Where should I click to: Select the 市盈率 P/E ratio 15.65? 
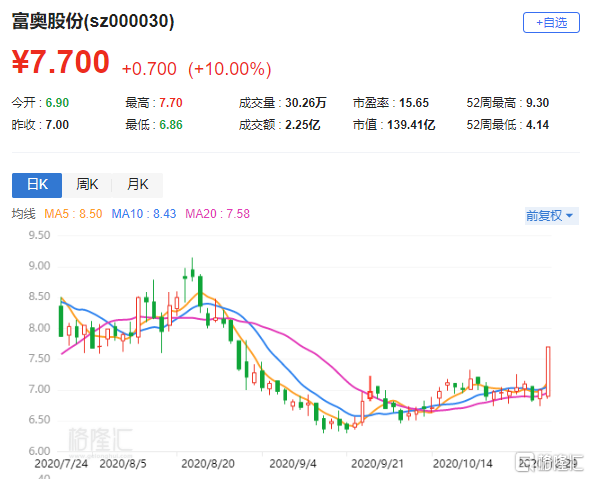coord(414,103)
